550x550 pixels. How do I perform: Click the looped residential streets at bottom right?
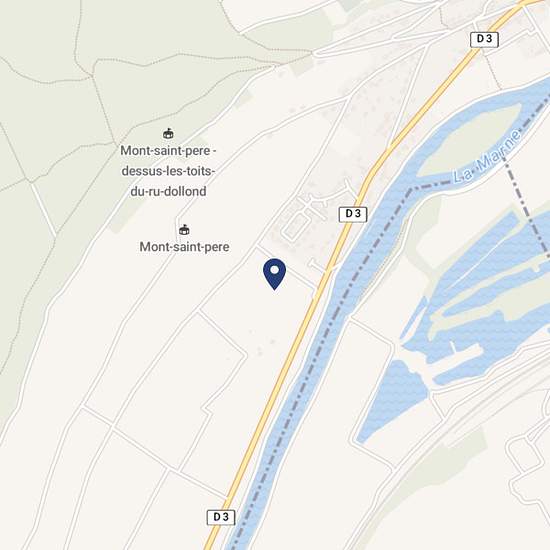pyautogui.click(x=526, y=467)
